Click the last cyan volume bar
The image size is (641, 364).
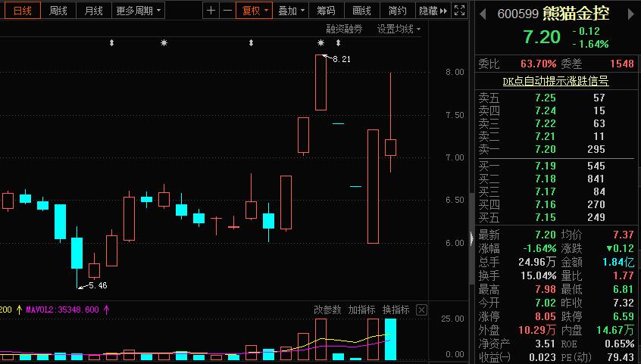pos(390,339)
